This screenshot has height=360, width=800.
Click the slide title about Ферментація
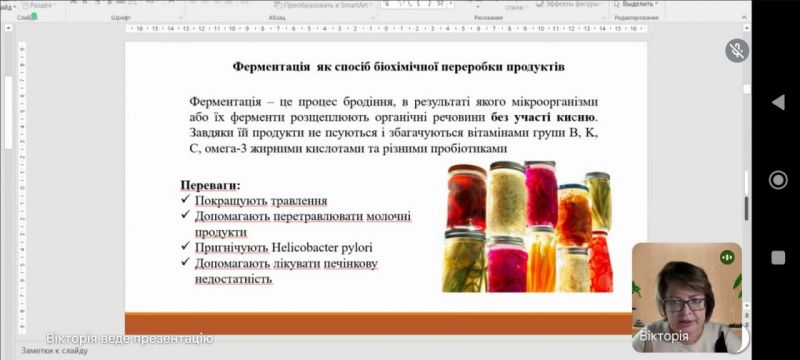tap(398, 67)
